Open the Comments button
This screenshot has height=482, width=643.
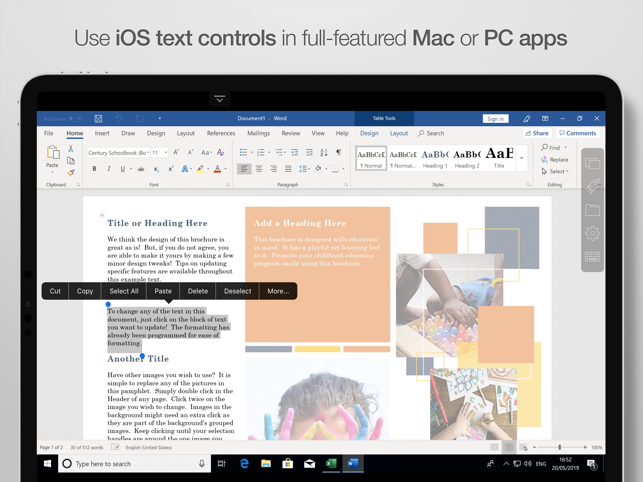(x=577, y=133)
